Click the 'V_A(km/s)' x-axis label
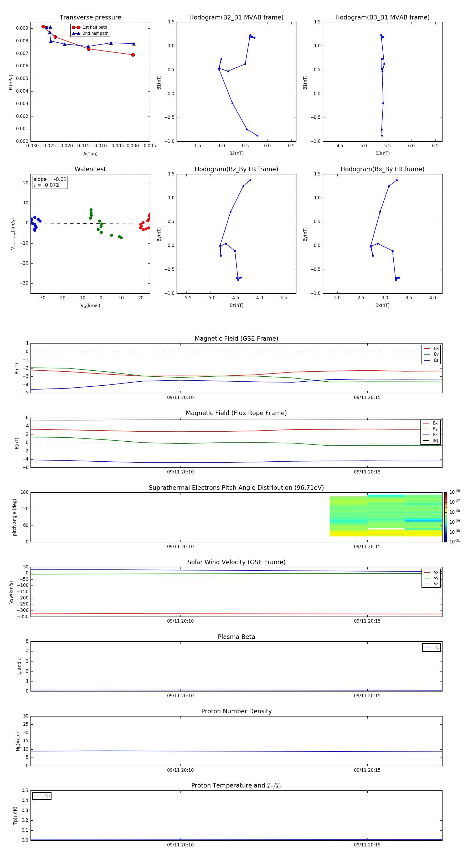Screen dimensions: 473x868 pos(90,306)
